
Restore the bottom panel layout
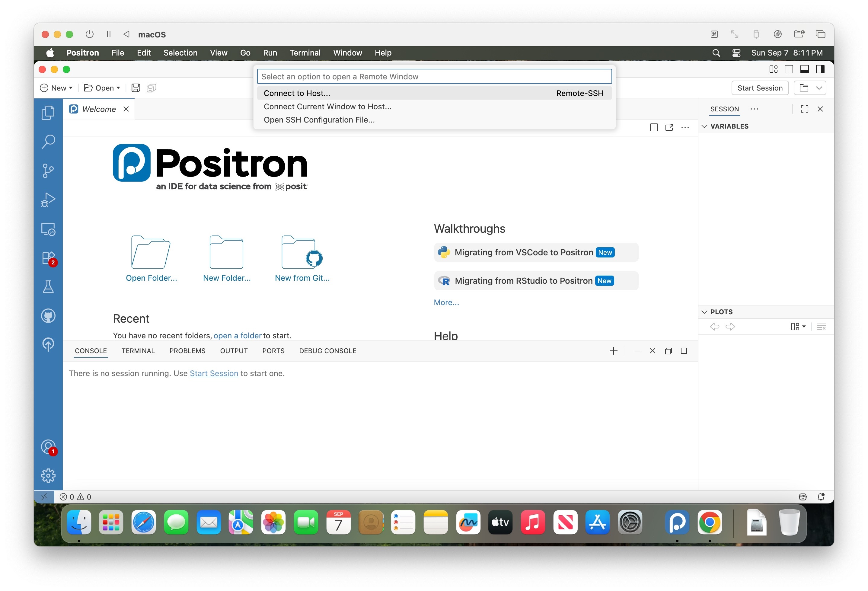pos(668,351)
